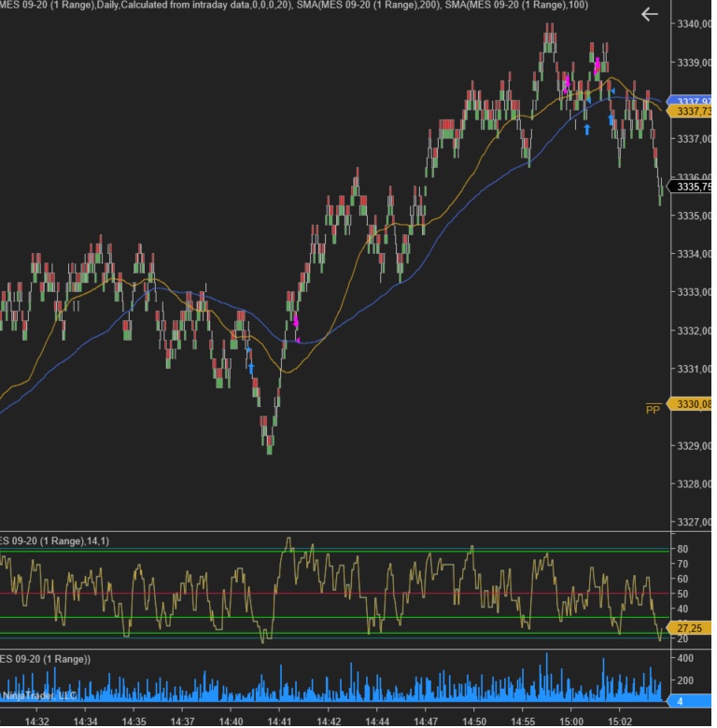Image resolution: width=717 pixels, height=728 pixels.
Task: Click the PP pivot point label
Action: tap(653, 410)
